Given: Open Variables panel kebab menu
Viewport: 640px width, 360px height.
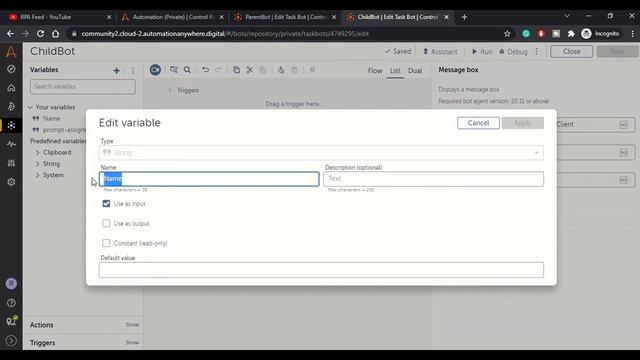Looking at the screenshot, I should (x=133, y=71).
